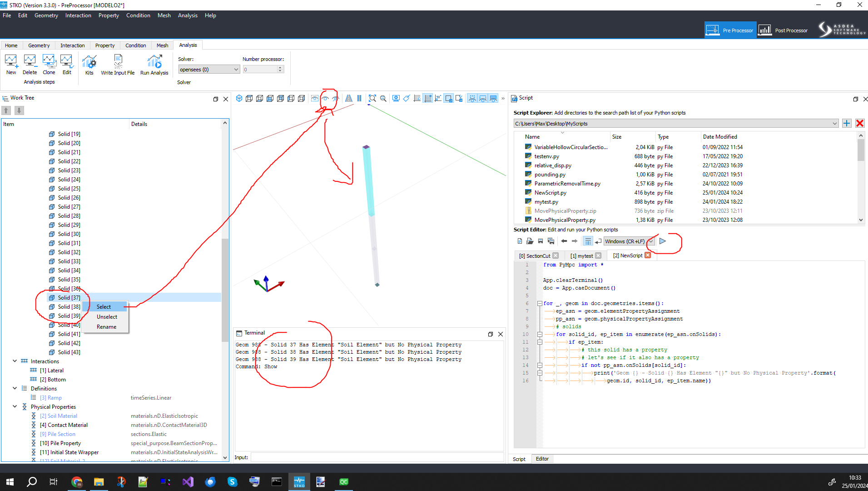Screen dimensions: 868x491
Task: Open the Windows (CR+LF) line-ending dropdown
Action: tap(629, 241)
